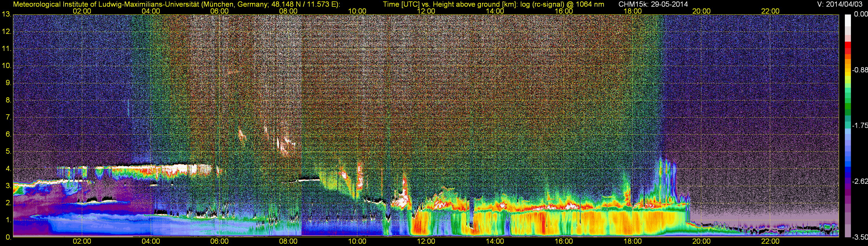This screenshot has width=868, height=246.
Task: Click the '08:00' label on the top time axis
Action: coord(288,11)
